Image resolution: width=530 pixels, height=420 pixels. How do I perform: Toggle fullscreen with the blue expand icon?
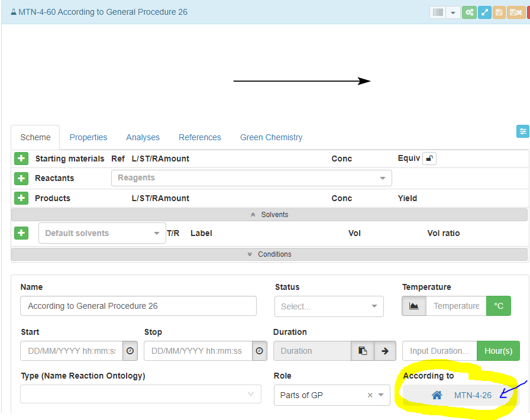(484, 12)
